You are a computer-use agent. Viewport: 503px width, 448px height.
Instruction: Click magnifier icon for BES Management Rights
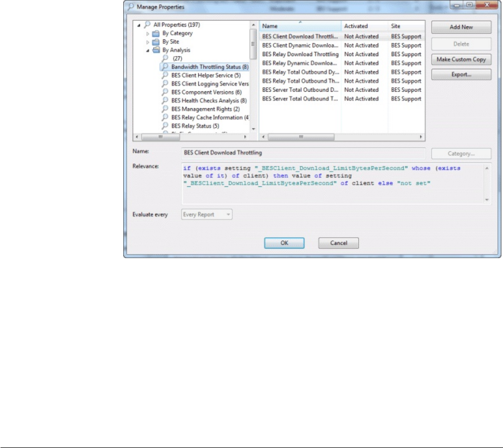(x=165, y=109)
